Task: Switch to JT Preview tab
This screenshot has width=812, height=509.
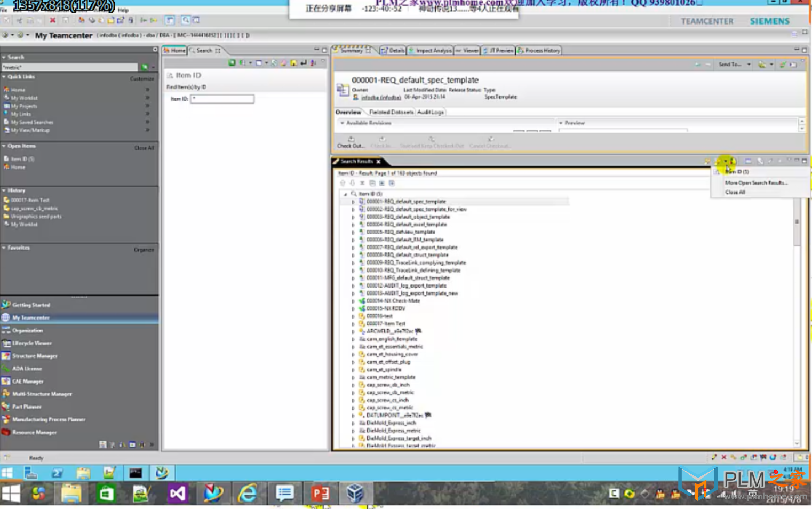Action: [498, 51]
